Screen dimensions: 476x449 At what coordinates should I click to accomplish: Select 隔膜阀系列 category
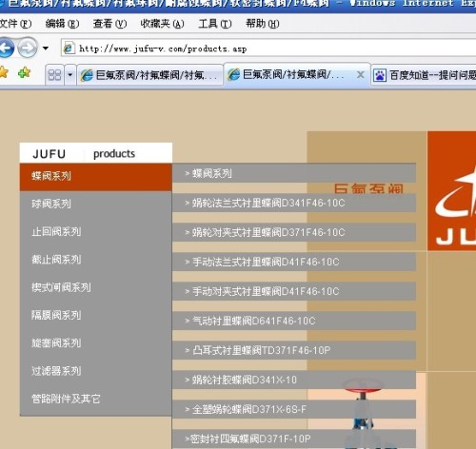pyautogui.click(x=96, y=315)
